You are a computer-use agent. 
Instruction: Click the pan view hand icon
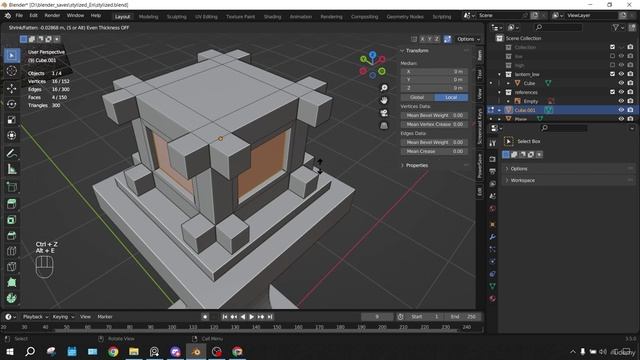pyautogui.click(x=384, y=100)
